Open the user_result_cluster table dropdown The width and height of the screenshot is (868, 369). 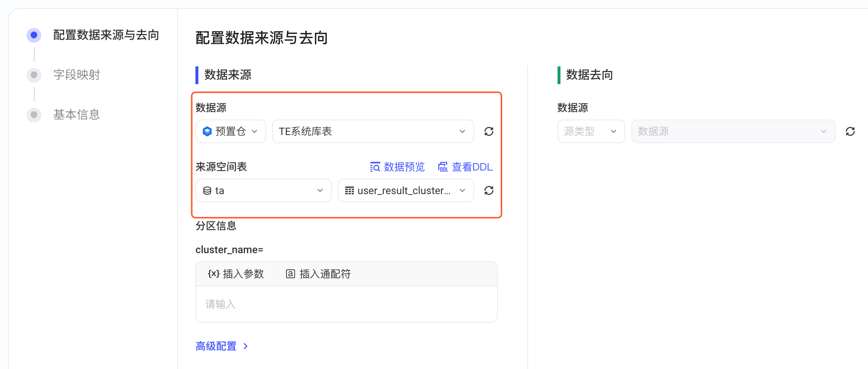[406, 190]
